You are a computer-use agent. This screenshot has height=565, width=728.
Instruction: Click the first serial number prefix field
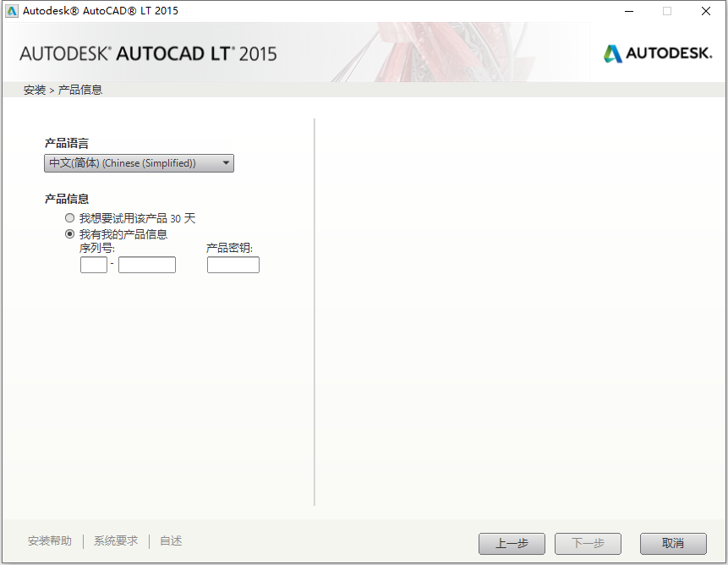(x=94, y=265)
